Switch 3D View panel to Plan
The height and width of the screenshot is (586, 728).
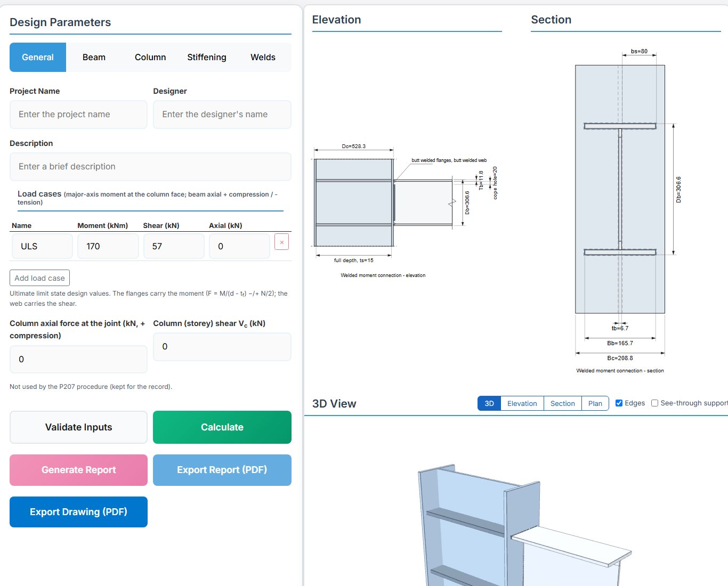pyautogui.click(x=595, y=403)
